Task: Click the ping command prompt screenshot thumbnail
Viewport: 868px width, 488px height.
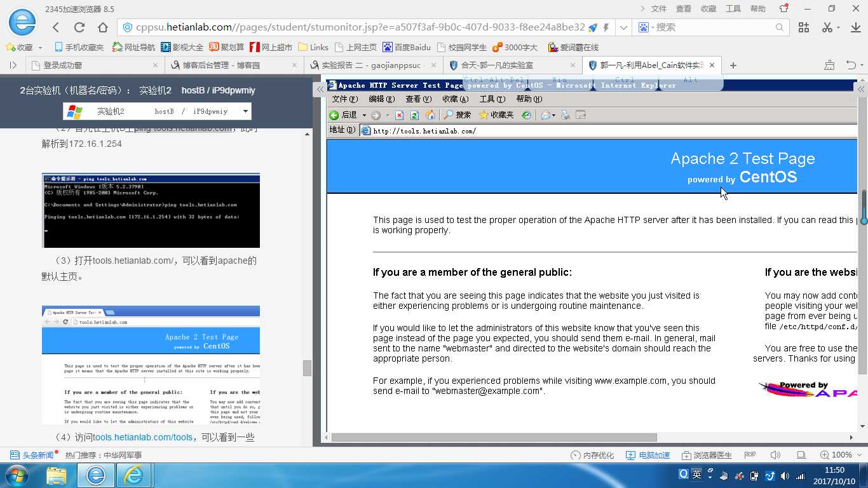Action: click(151, 210)
